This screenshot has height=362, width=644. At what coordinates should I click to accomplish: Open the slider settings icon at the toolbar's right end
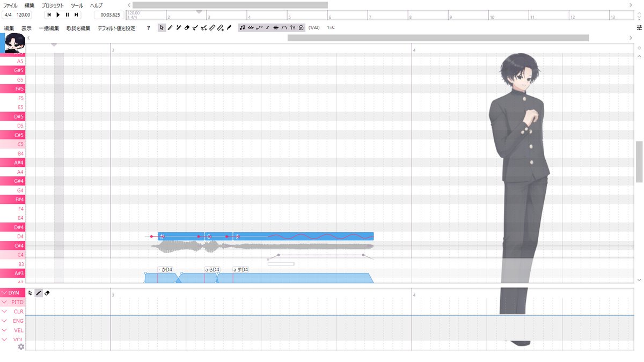pyautogui.click(x=639, y=27)
